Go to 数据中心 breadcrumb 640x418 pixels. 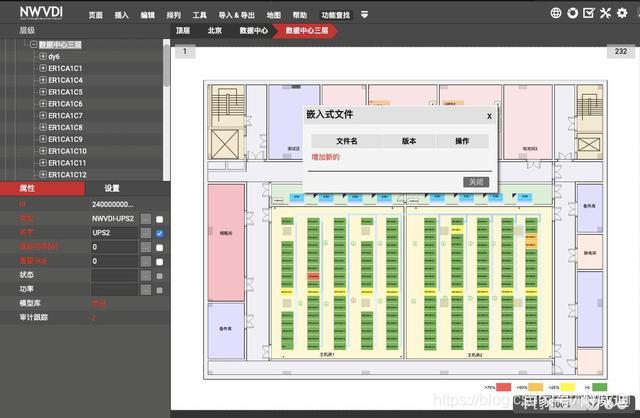(253, 31)
